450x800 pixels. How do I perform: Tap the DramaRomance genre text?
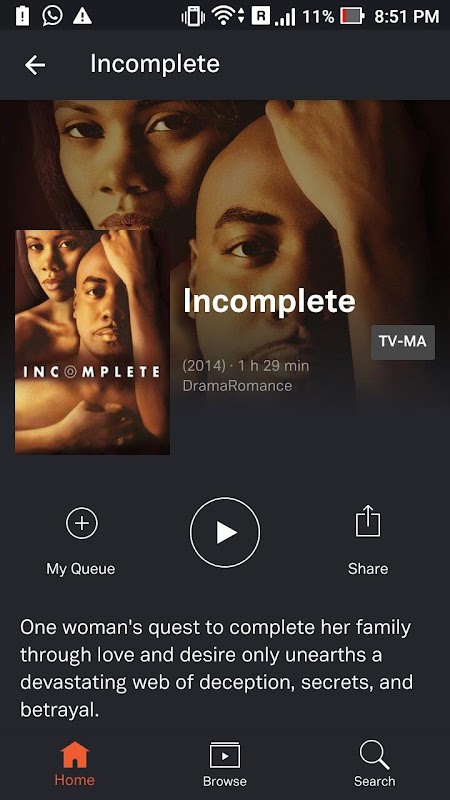click(x=237, y=386)
